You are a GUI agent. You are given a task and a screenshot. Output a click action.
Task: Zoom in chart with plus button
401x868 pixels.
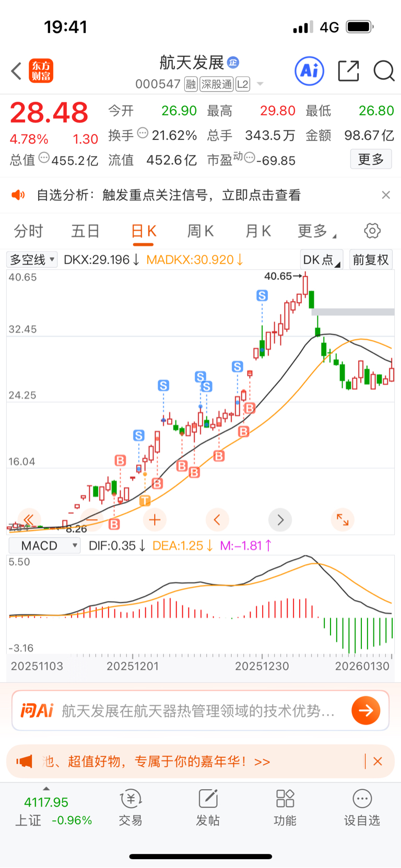click(x=155, y=519)
